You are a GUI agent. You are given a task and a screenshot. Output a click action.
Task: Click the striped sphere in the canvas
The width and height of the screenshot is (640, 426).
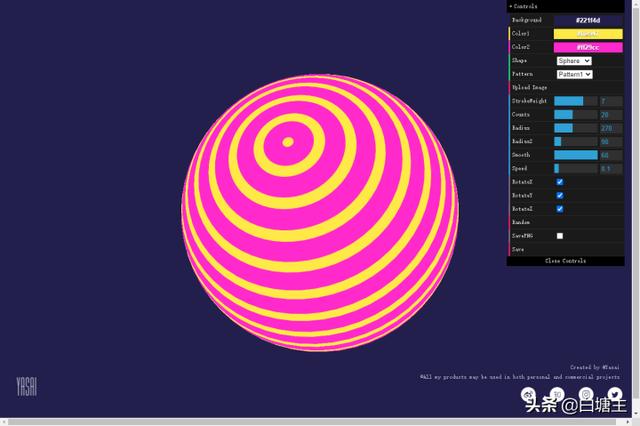point(320,213)
